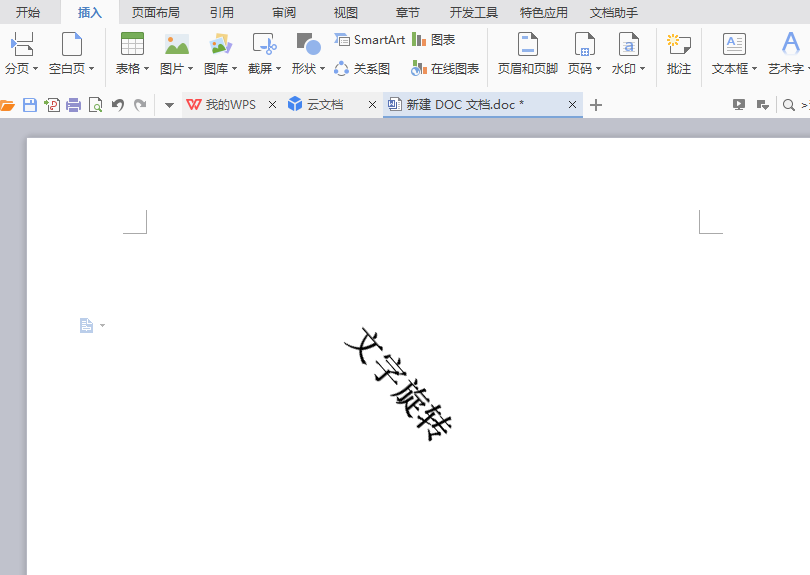Open the 开发工具 ribbon tab
The image size is (810, 575).
[474, 12]
